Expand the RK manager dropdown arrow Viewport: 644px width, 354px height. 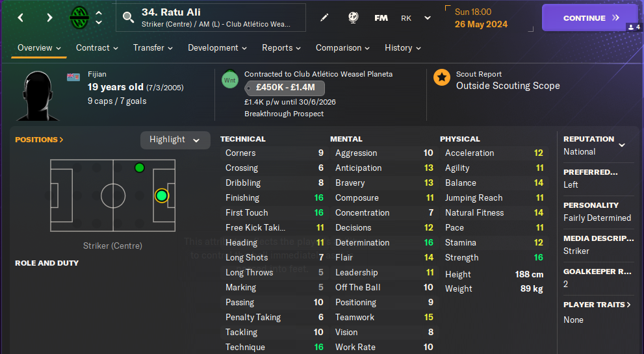tap(428, 18)
